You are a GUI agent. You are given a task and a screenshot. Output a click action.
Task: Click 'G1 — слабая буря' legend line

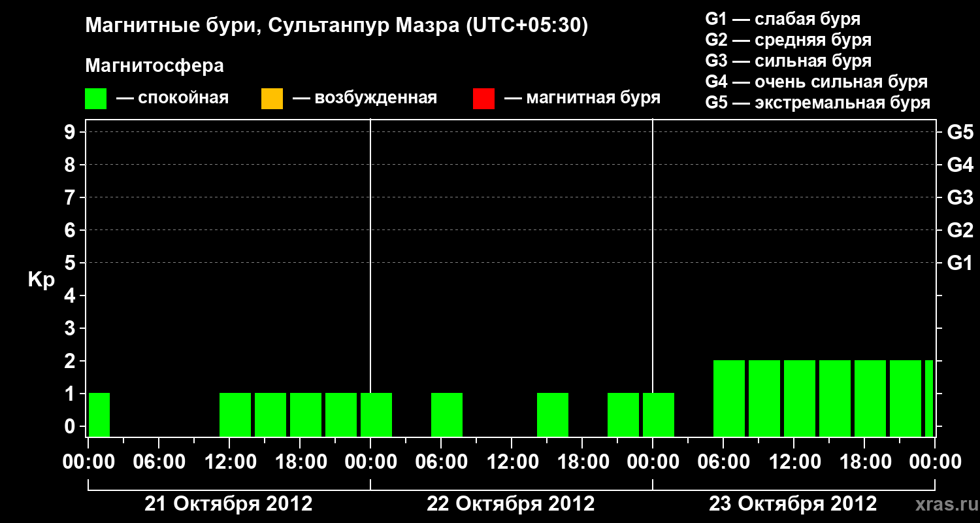[x=783, y=19]
